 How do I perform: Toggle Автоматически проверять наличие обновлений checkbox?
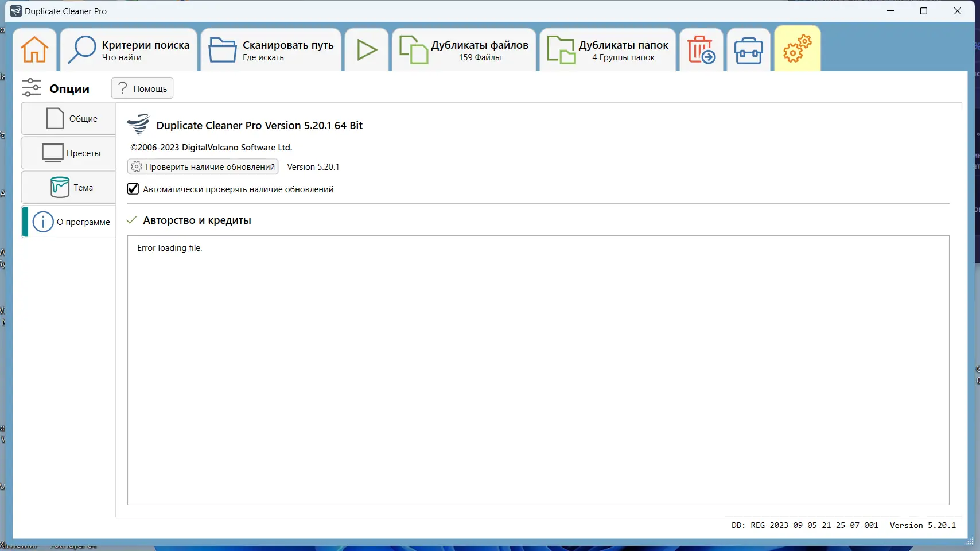coord(133,189)
